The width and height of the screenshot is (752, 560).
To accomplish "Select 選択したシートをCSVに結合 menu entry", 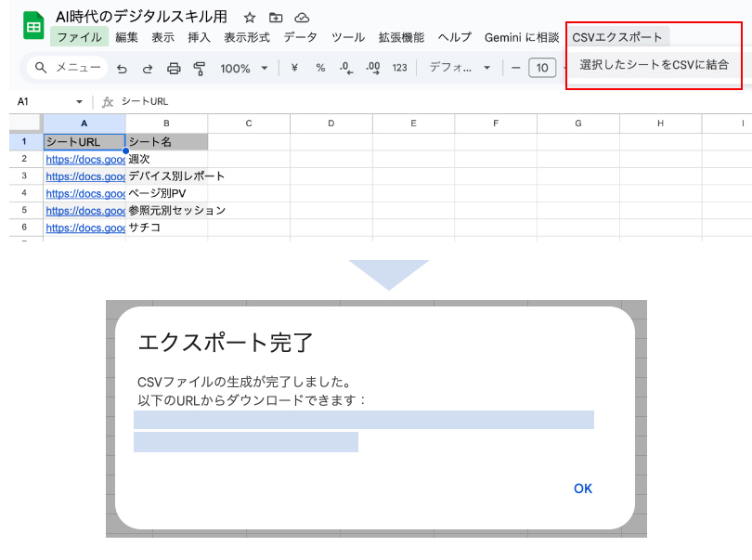I will pos(654,65).
